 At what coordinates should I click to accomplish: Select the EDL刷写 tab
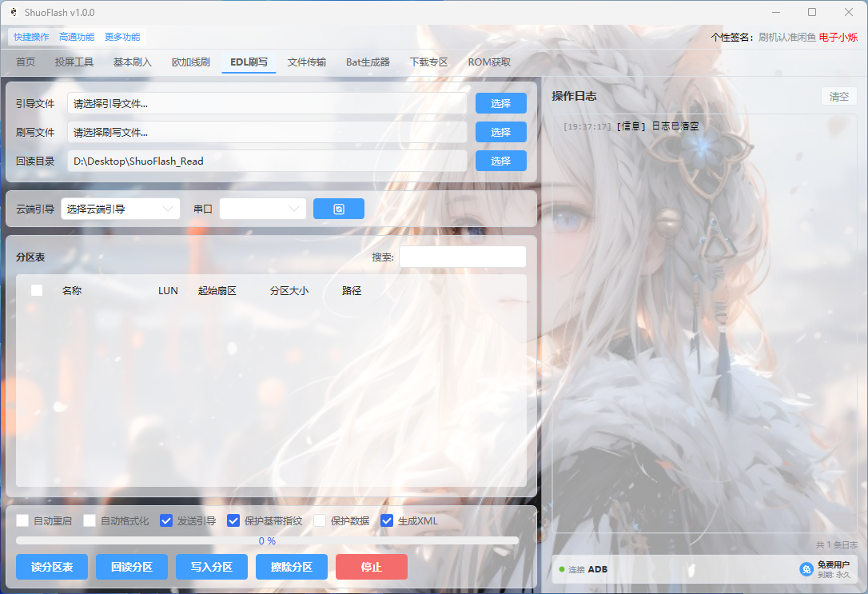point(249,62)
